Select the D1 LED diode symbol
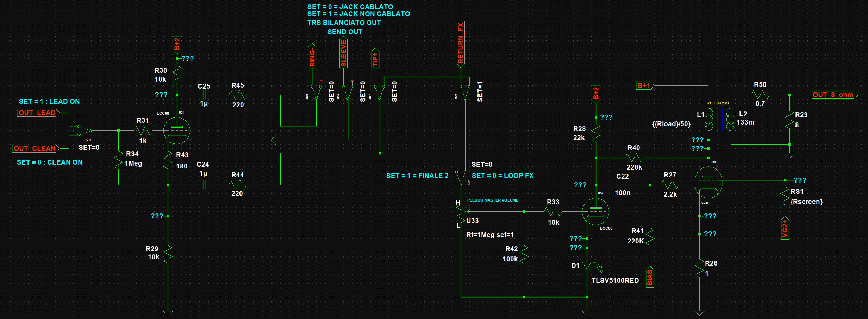868x319 pixels. click(x=587, y=266)
